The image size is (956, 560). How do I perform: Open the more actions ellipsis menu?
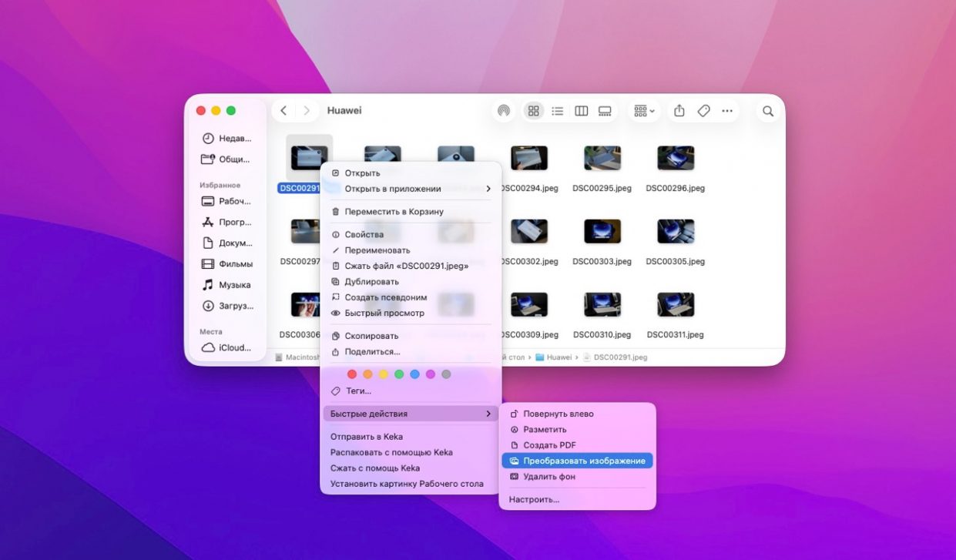click(x=727, y=111)
